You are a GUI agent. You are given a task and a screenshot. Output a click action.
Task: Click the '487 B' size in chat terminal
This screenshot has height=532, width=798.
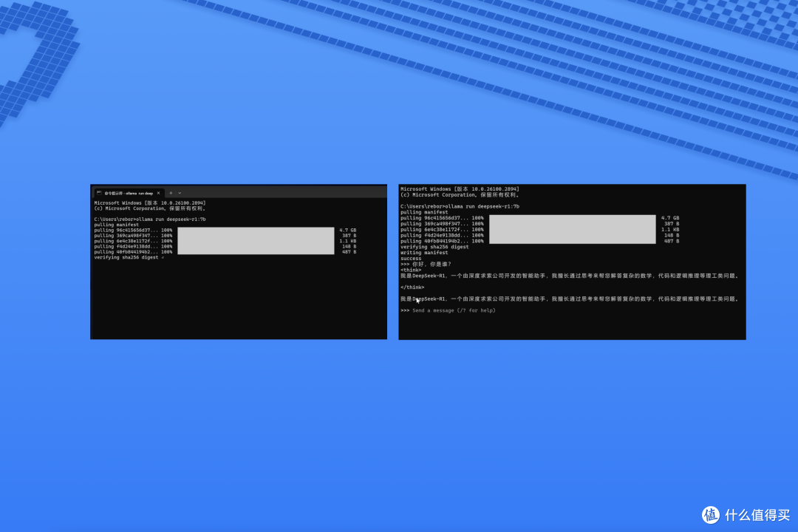(x=672, y=242)
